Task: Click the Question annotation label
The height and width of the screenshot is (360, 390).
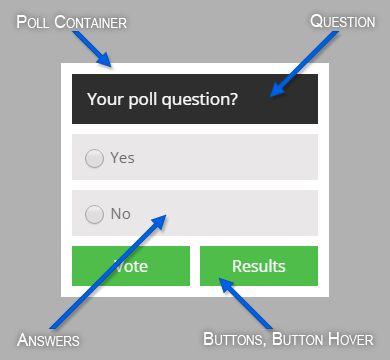Action: (x=343, y=22)
